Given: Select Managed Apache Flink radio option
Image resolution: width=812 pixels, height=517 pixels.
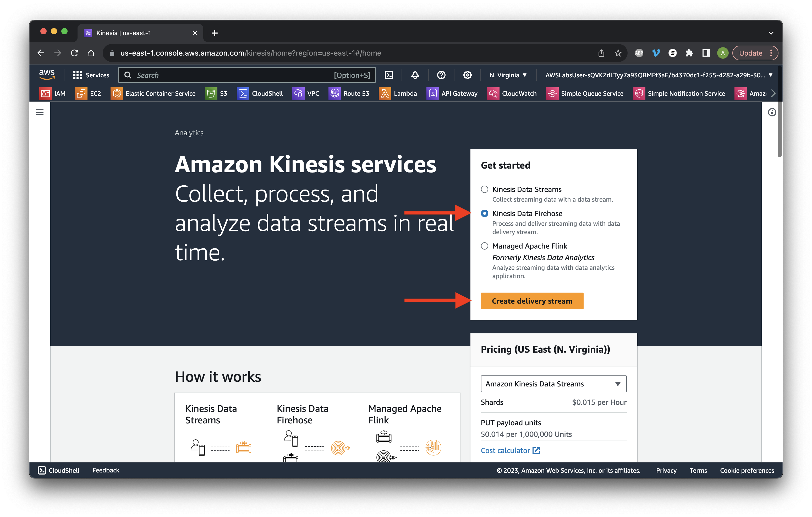Looking at the screenshot, I should pos(485,246).
